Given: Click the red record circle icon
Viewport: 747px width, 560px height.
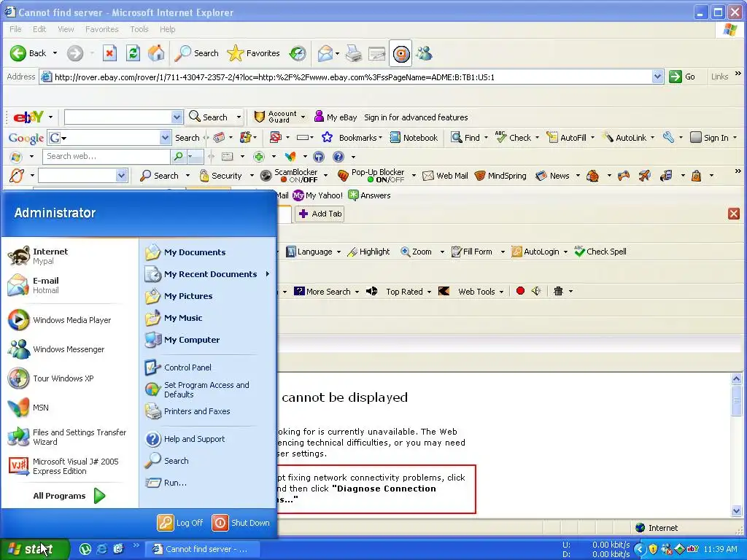Looking at the screenshot, I should [x=520, y=291].
